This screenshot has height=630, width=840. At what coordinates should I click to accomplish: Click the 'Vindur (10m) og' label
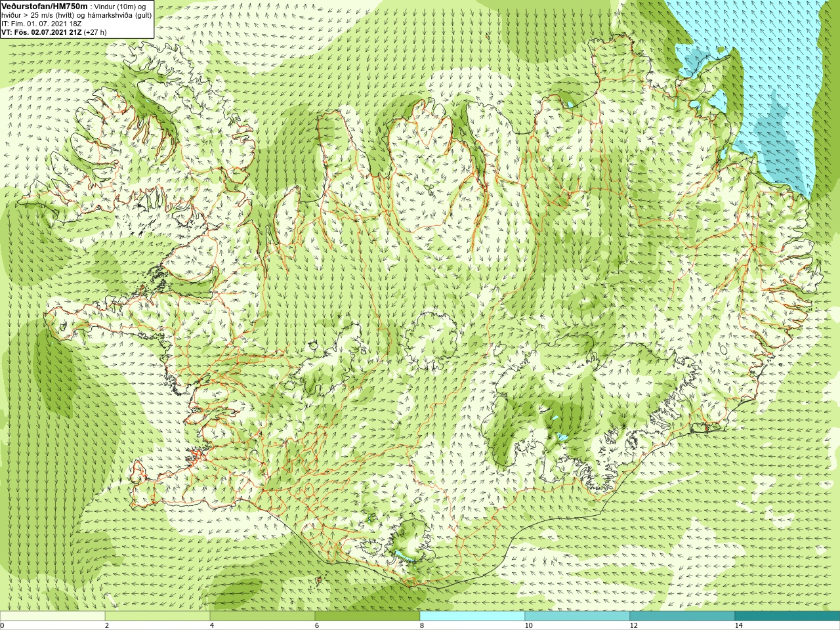(121, 7)
